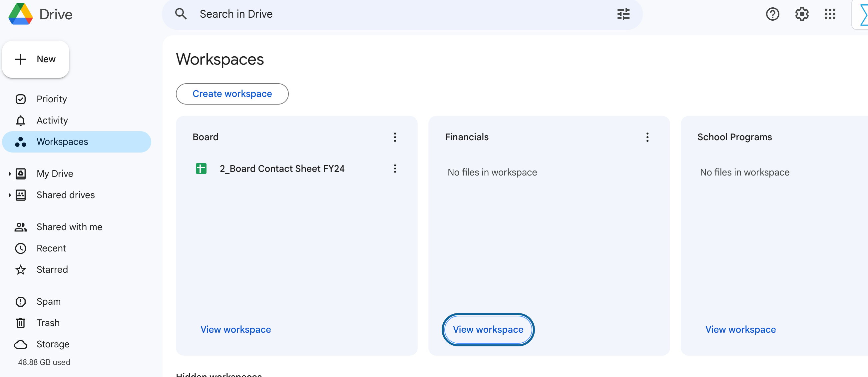Open Shared with me
This screenshot has width=868, height=377.
coord(69,227)
